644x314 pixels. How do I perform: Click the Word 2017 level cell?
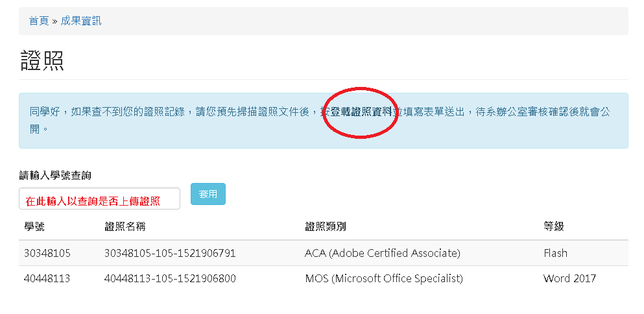(569, 279)
